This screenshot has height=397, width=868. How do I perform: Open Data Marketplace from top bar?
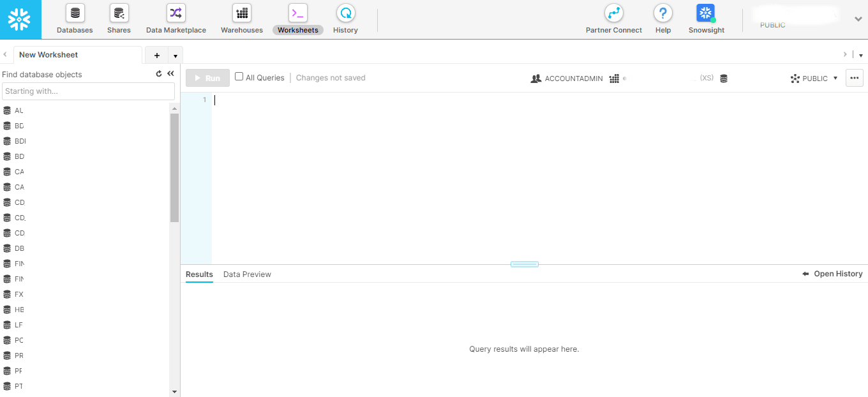pos(176,13)
